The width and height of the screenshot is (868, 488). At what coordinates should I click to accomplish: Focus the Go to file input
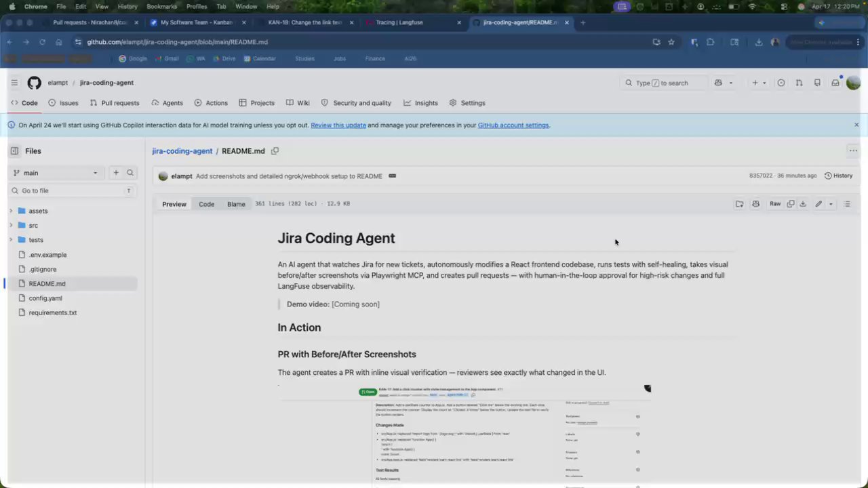click(73, 191)
